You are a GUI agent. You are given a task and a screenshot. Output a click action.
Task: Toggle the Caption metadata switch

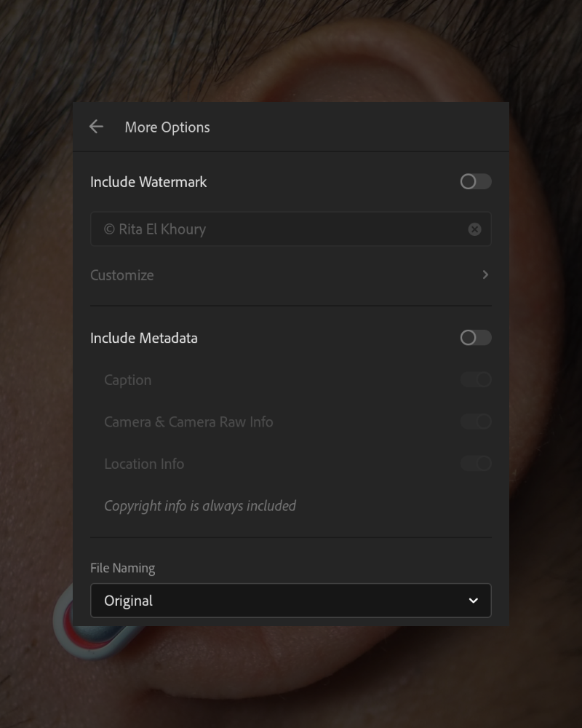[476, 380]
